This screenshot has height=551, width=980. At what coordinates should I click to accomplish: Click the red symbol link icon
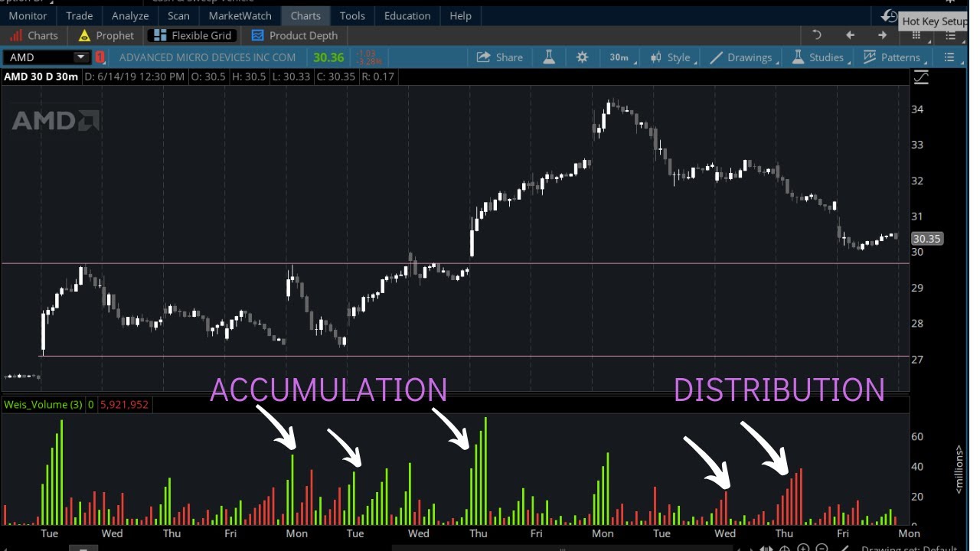tap(100, 57)
